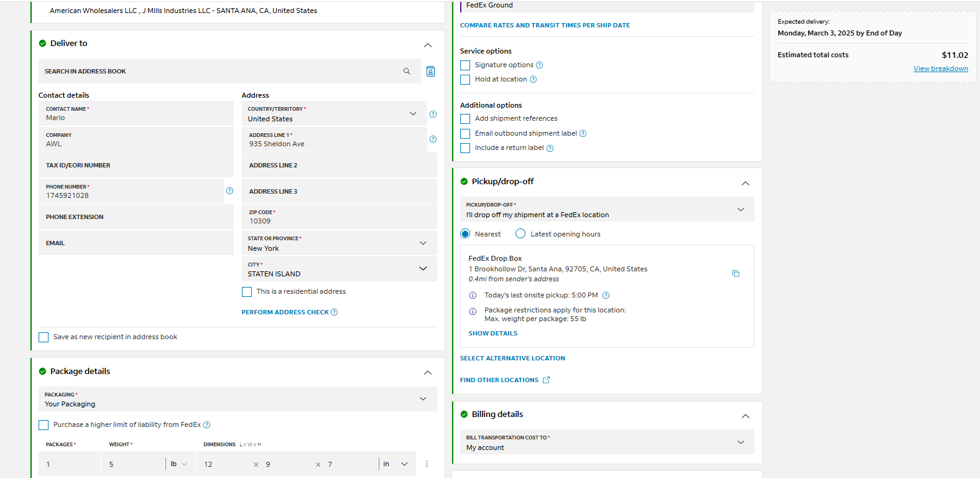980x478 pixels.
Task: Change the dimensions unit dropdown
Action: 396,464
